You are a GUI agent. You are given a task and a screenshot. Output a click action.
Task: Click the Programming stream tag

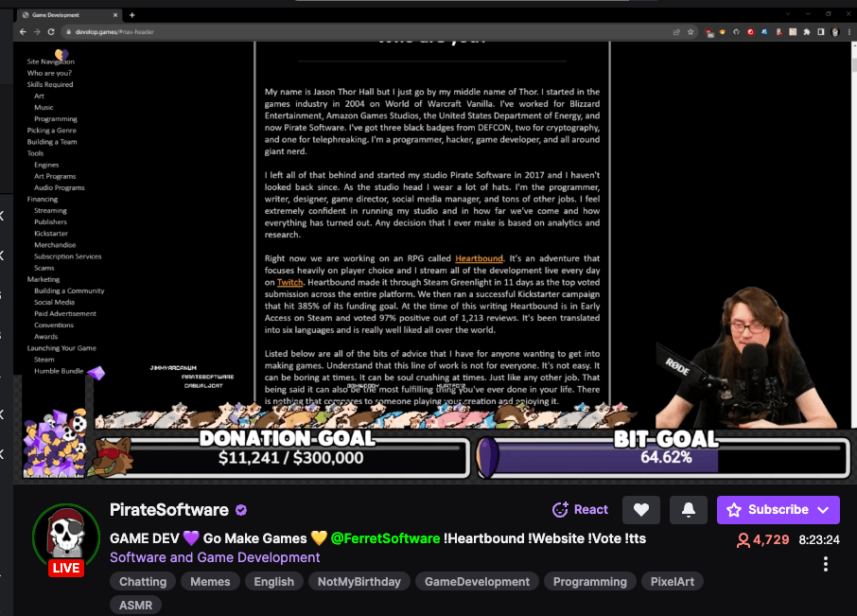click(589, 582)
